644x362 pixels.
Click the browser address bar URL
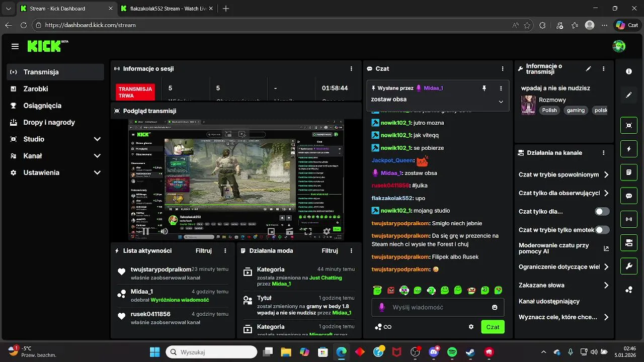point(91,25)
